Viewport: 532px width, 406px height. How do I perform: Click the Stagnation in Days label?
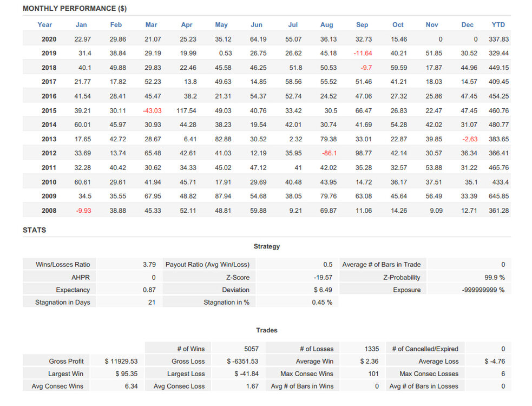[x=63, y=303]
